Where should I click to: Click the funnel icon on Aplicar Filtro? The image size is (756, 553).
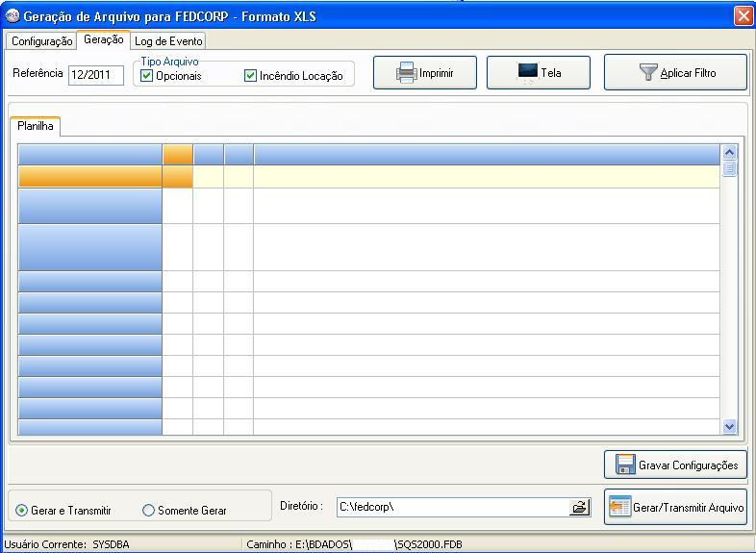(648, 73)
